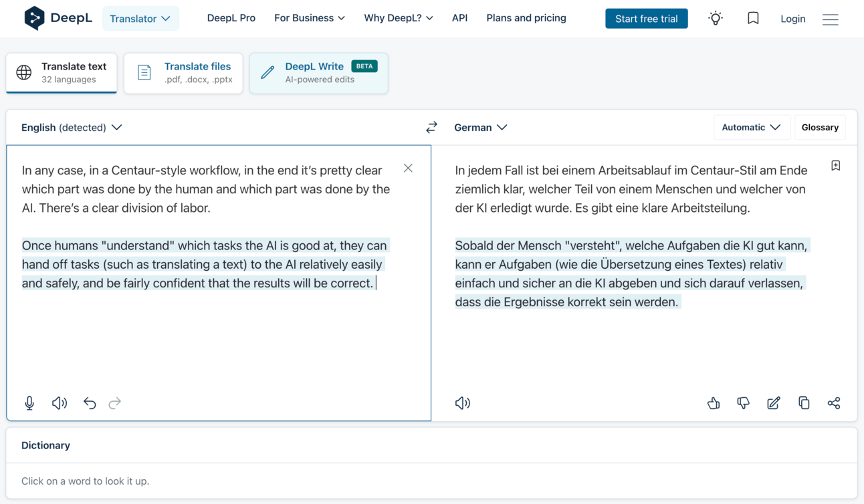
Task: Start dictation with the microphone
Action: click(x=29, y=403)
